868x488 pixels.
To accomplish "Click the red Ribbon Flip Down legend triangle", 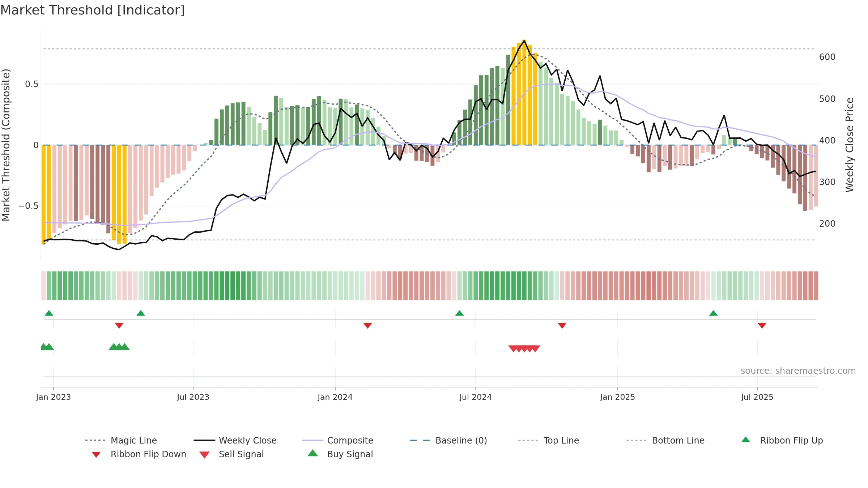I will tap(96, 455).
